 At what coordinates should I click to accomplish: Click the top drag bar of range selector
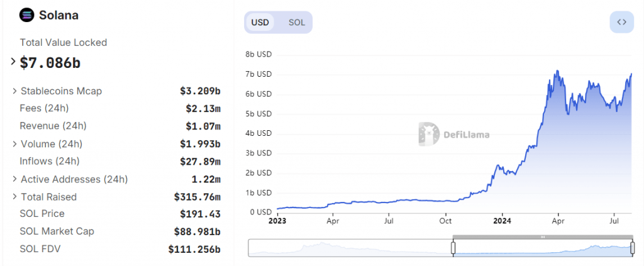point(542,237)
